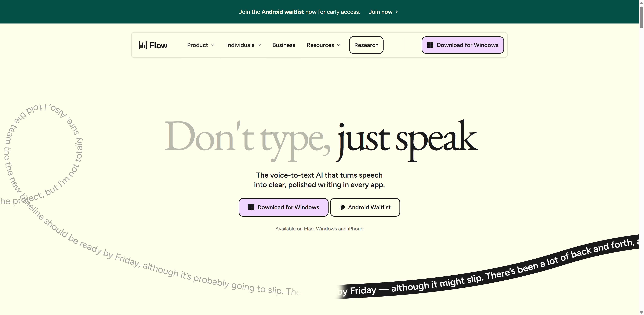Open the Business menu item
This screenshot has width=644, height=315.
coord(283,45)
